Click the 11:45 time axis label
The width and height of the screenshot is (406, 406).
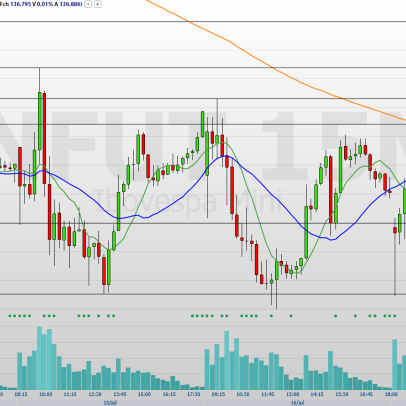pyautogui.click(x=268, y=394)
